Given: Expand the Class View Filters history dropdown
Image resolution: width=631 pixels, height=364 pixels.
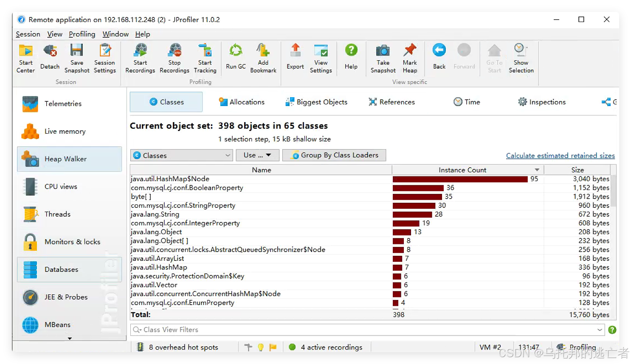Looking at the screenshot, I should coord(600,330).
